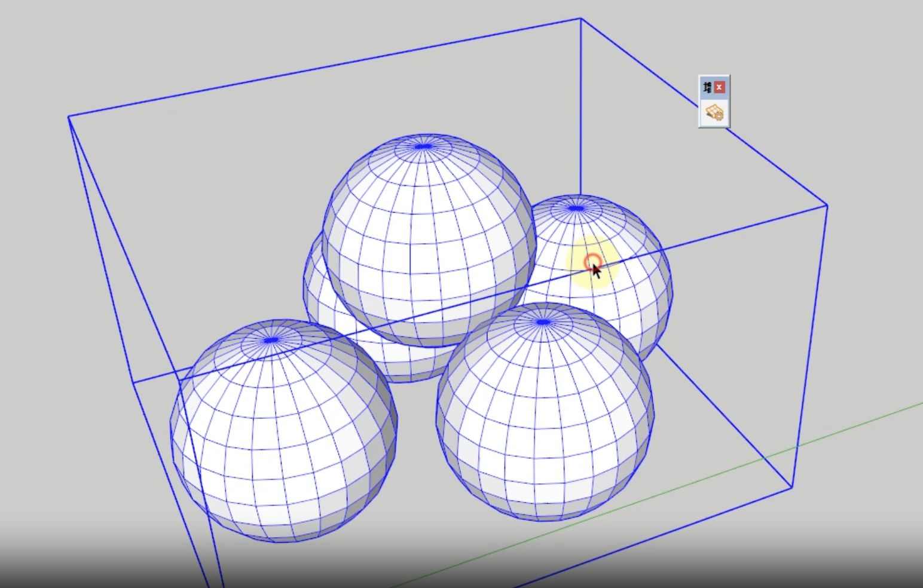This screenshot has height=588, width=923.
Task: Click the front-left corner of bounding box
Action: [x=133, y=382]
